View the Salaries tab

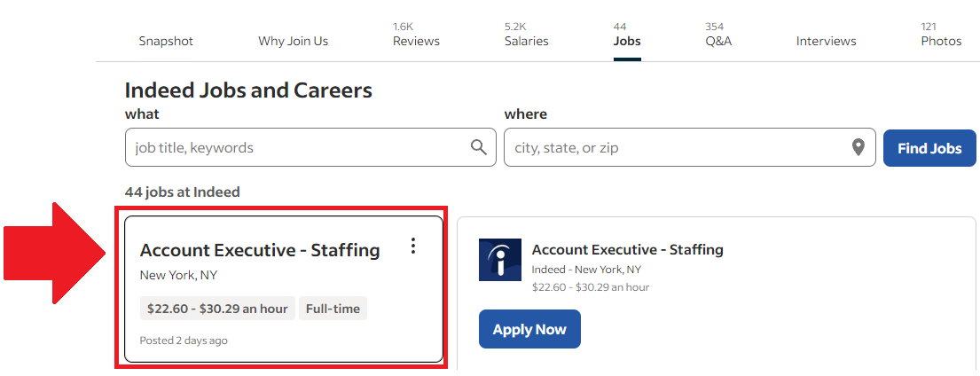[x=526, y=35]
